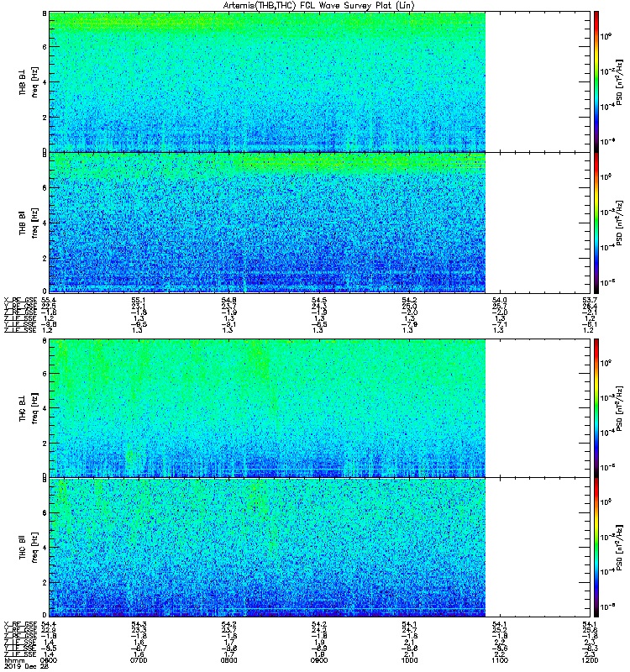Click the PSD [nT²/Hz] label beside THC B∥
The image size is (630, 672).
[620, 548]
